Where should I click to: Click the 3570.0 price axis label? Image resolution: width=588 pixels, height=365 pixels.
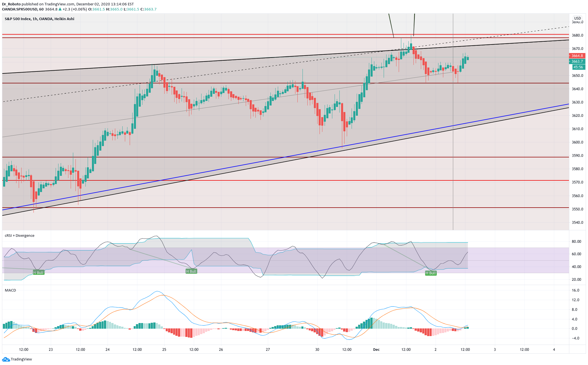577,182
